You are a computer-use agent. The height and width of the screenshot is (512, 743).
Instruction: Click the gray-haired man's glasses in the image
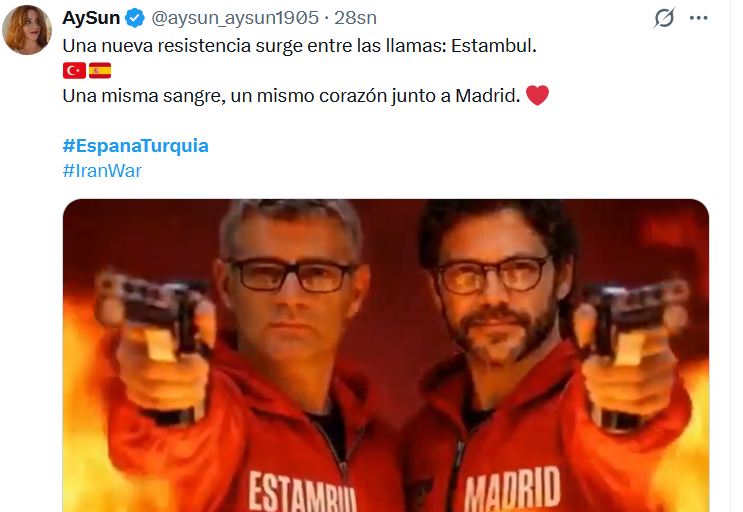pyautogui.click(x=290, y=275)
